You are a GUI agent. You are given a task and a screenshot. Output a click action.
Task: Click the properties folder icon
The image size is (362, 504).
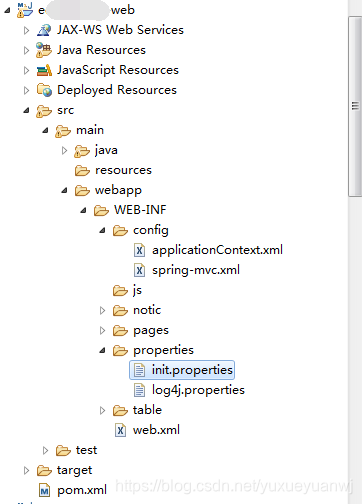(x=120, y=351)
